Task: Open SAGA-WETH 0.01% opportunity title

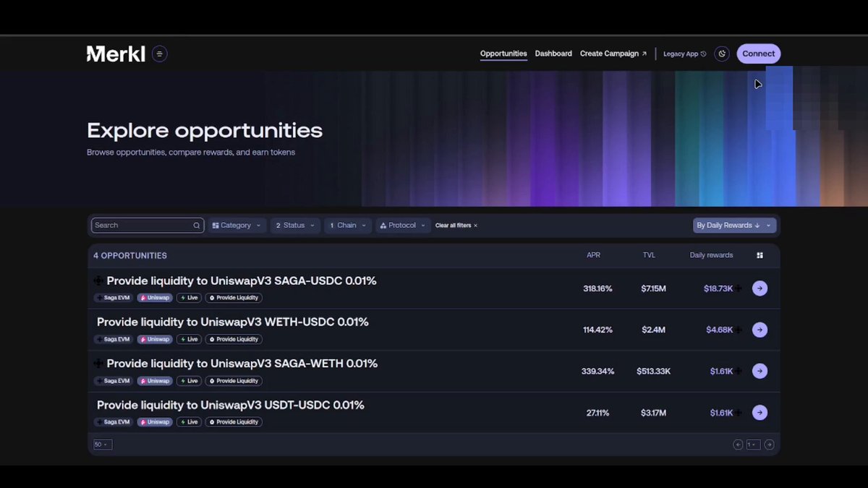Action: click(242, 363)
